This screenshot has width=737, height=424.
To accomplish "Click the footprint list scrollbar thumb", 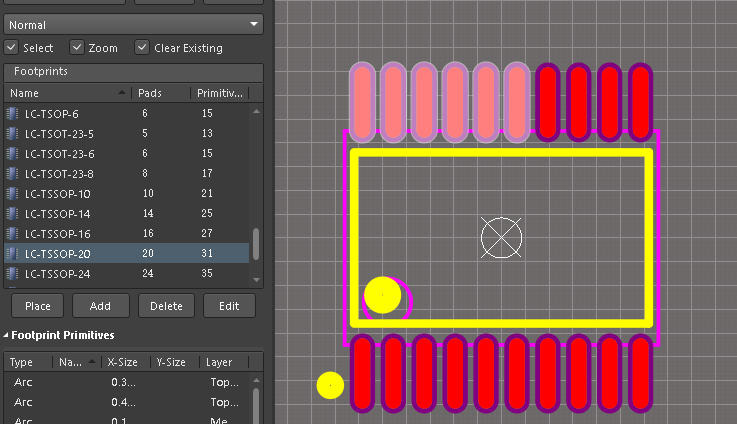I will pos(256,244).
